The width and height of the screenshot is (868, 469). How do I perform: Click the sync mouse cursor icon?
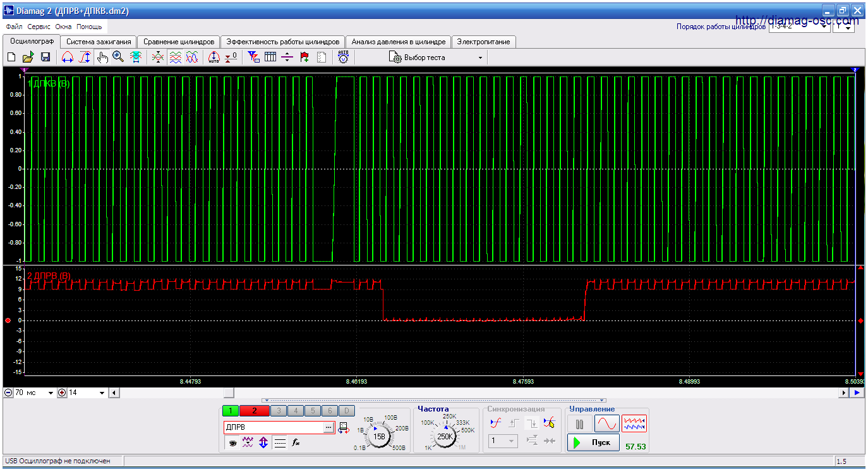pos(549,423)
